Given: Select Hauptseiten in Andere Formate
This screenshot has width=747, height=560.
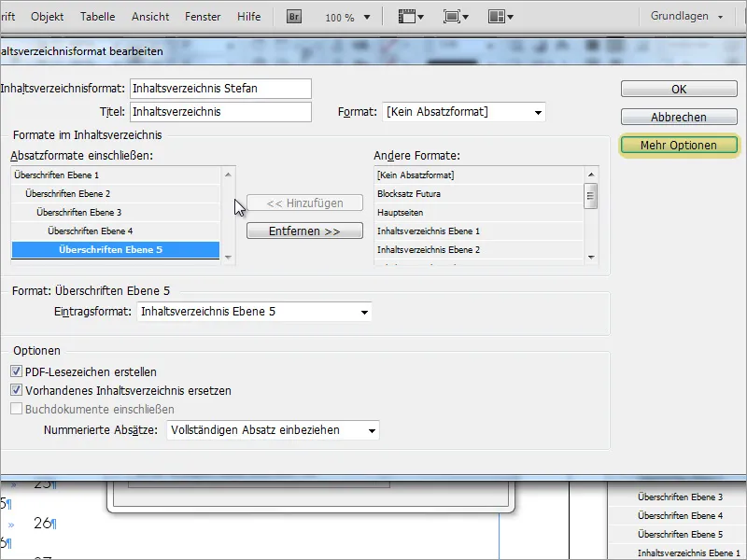Looking at the screenshot, I should 479,213.
